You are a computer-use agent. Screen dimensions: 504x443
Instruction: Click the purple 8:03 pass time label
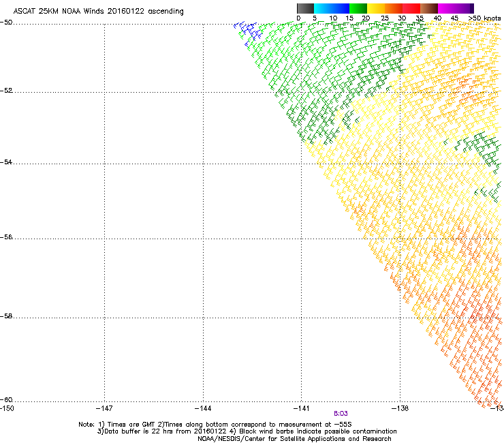coord(341,414)
